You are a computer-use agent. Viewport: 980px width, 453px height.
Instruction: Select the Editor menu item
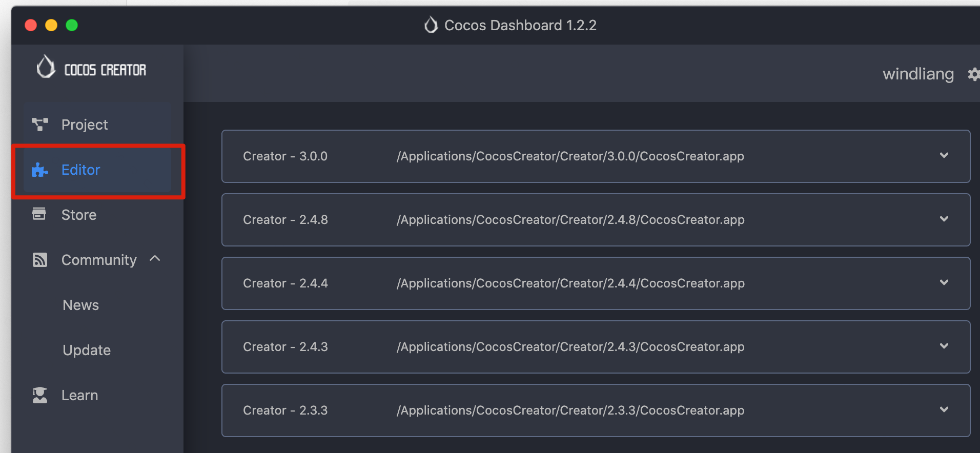[80, 170]
